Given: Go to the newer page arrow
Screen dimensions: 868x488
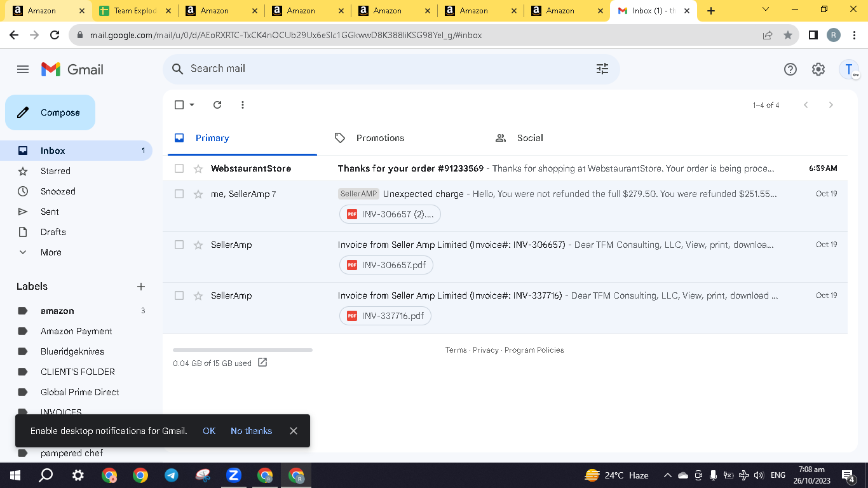Looking at the screenshot, I should [806, 105].
